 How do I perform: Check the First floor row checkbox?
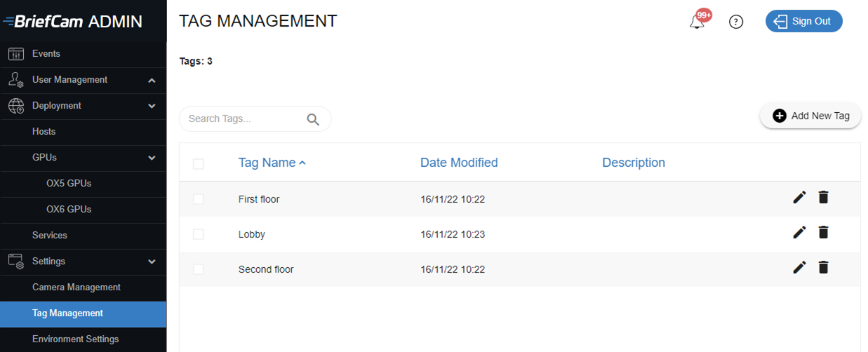[199, 199]
